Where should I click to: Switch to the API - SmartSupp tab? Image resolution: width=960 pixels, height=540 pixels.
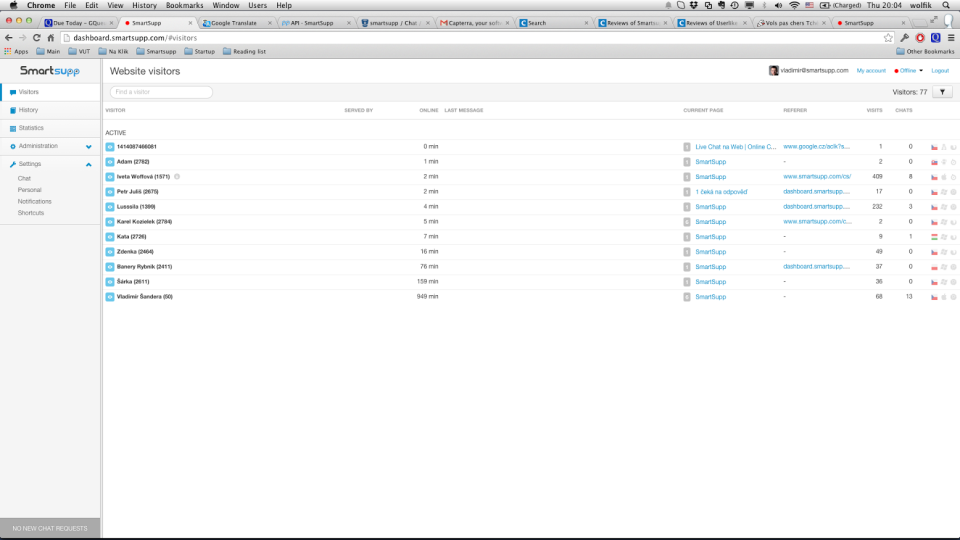tap(315, 23)
